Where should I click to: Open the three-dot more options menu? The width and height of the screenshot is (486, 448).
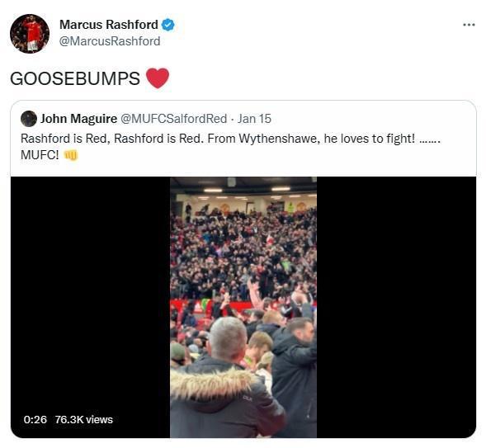469,25
